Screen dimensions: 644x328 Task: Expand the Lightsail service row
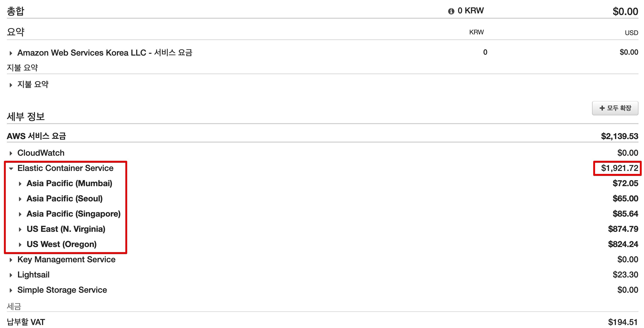(x=11, y=275)
